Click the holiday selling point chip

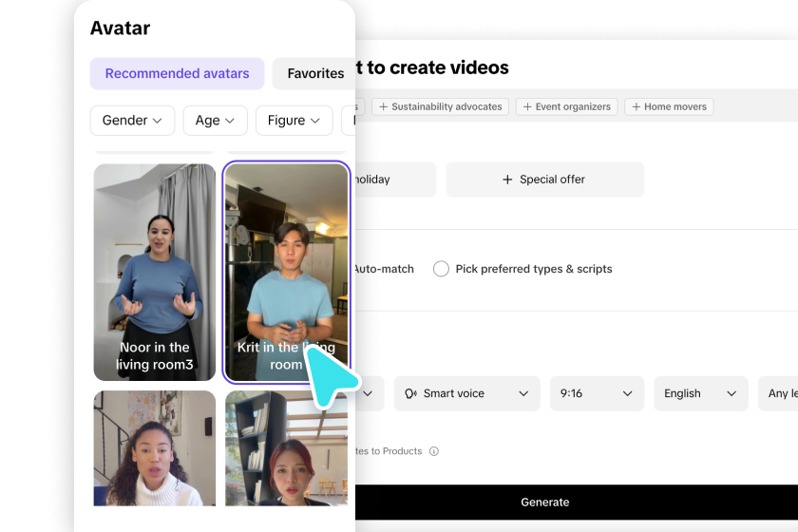tap(395, 180)
